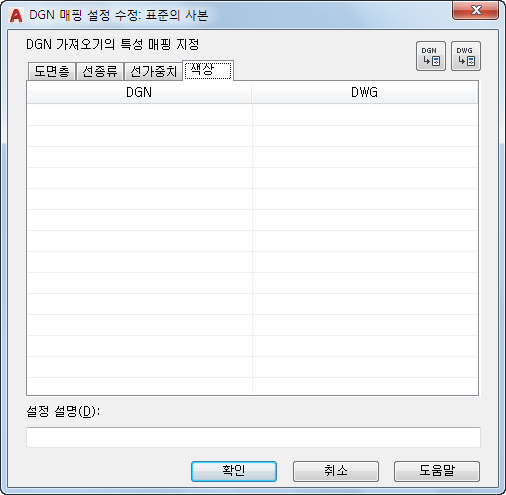
Task: Select second empty row in DGN column
Action: [x=139, y=136]
